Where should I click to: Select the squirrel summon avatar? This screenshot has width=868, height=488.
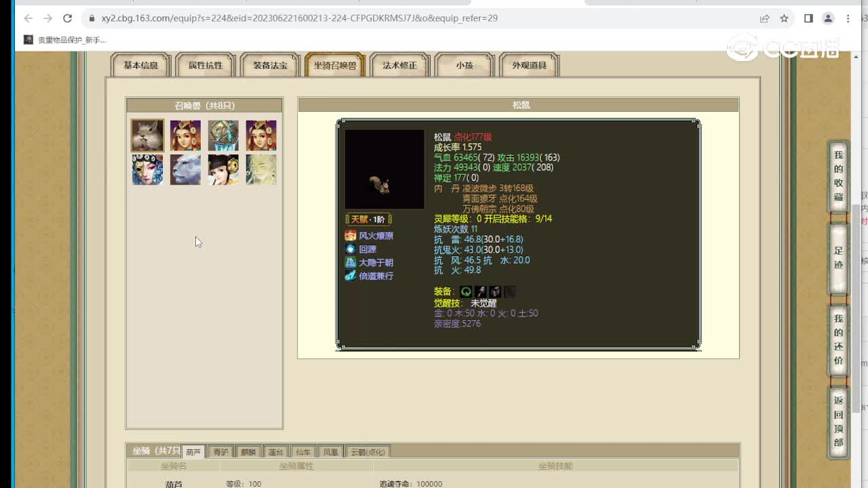[147, 136]
